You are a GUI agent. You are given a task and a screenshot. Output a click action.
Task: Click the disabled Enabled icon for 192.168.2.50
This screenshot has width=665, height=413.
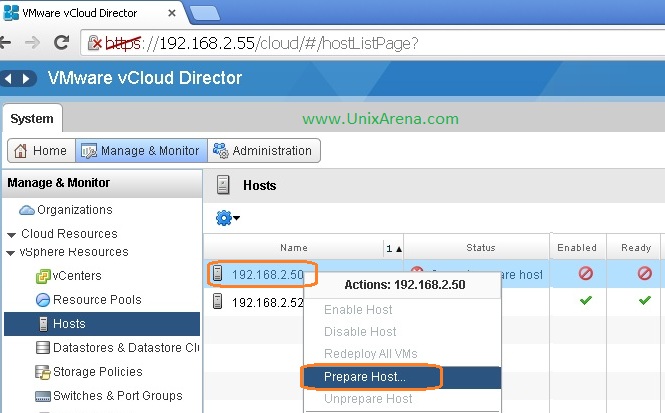(x=586, y=273)
